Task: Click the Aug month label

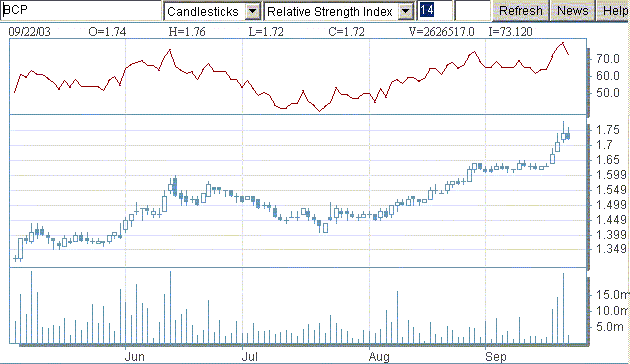Action: (379, 357)
